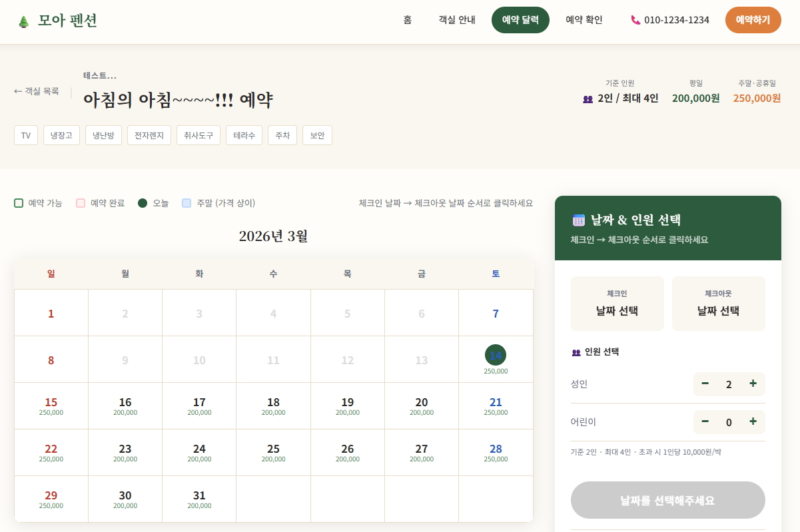Viewport: 800px width, 532px height.
Task: Click the 테라스 amenity tag
Action: click(244, 135)
